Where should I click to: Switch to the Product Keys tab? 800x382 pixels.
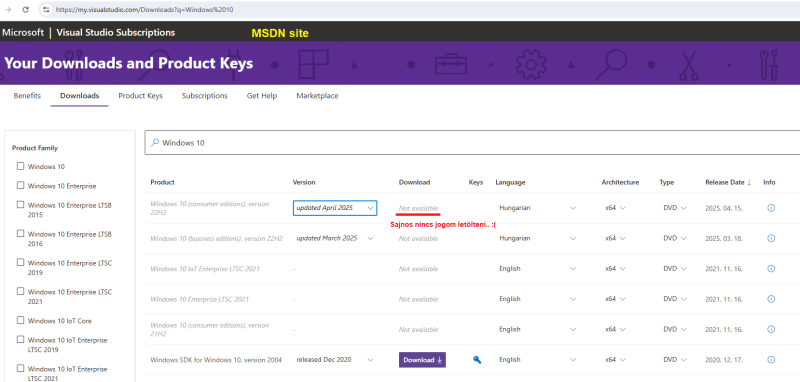point(140,95)
